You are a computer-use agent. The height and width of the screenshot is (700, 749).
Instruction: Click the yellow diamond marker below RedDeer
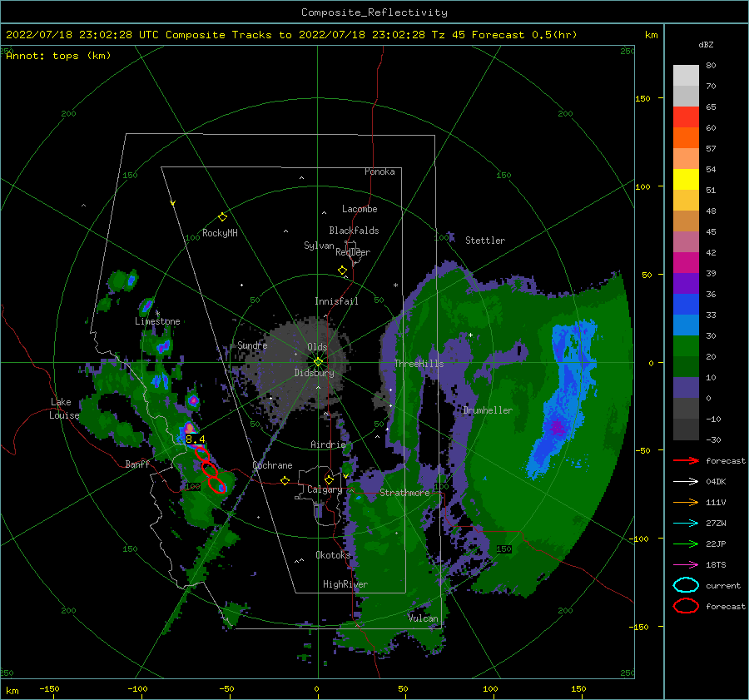[x=342, y=271]
